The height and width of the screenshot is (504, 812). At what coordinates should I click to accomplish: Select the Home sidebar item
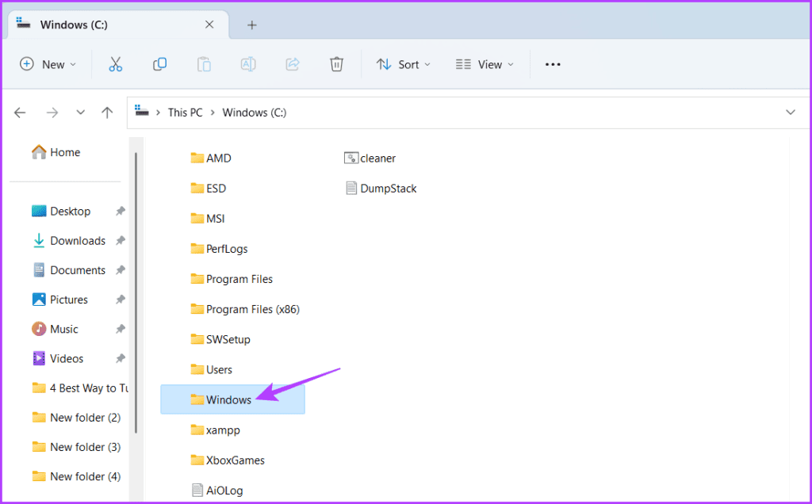pos(65,152)
